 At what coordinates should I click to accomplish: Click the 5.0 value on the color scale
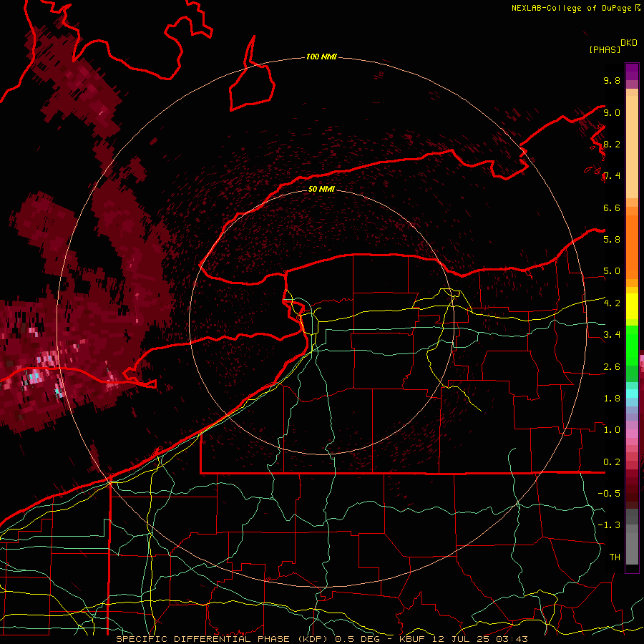click(612, 271)
